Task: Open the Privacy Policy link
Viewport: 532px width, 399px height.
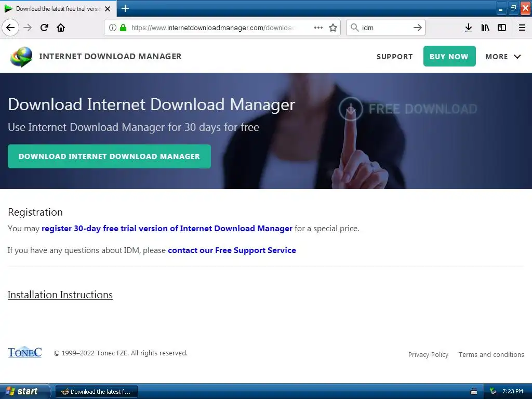Action: click(428, 354)
